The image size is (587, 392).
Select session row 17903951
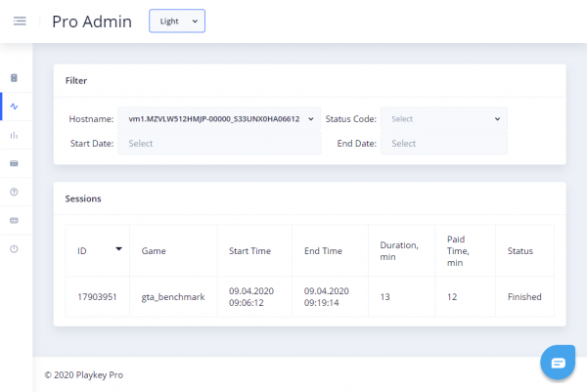pyautogui.click(x=97, y=297)
